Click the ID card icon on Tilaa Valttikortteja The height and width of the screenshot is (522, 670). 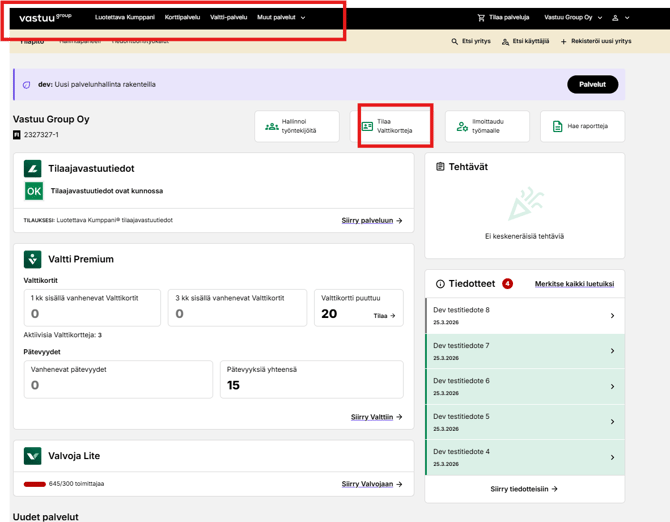pyautogui.click(x=367, y=126)
